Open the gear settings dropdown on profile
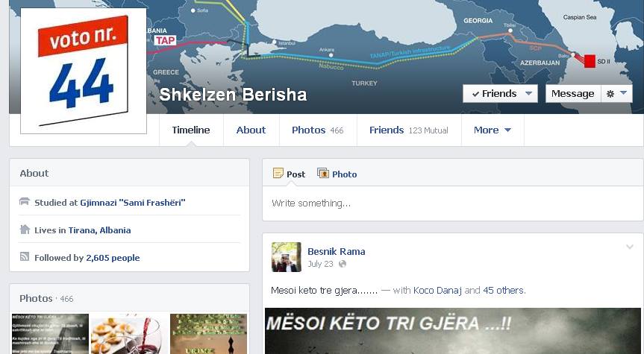Viewport: 644px width, 354px height. 616,94
